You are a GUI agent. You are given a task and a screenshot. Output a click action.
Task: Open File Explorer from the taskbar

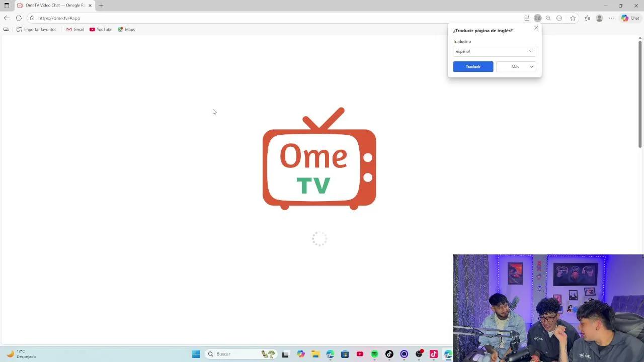(x=315, y=354)
